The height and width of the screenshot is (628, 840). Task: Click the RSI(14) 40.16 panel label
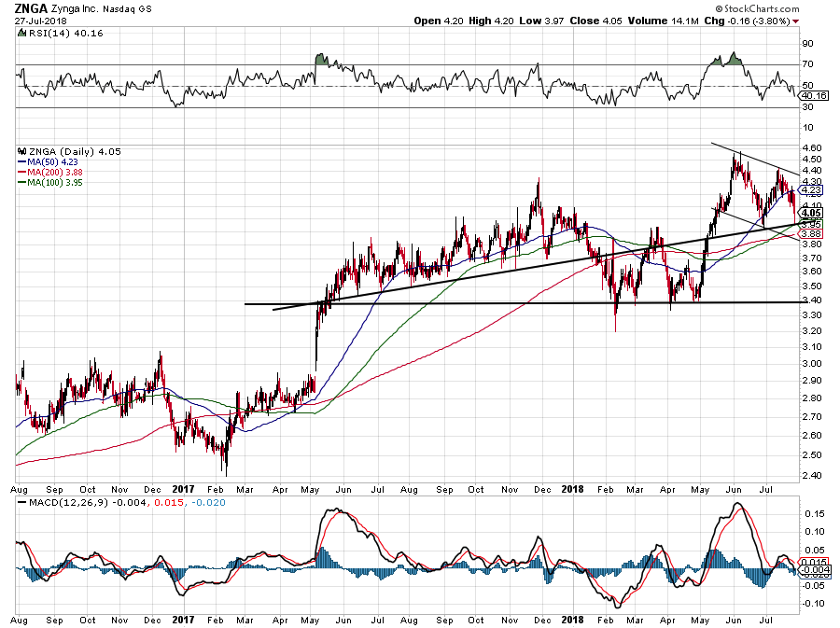click(x=64, y=34)
